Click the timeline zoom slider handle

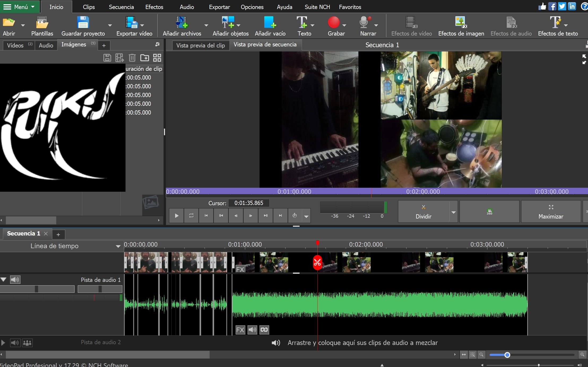[x=507, y=355]
